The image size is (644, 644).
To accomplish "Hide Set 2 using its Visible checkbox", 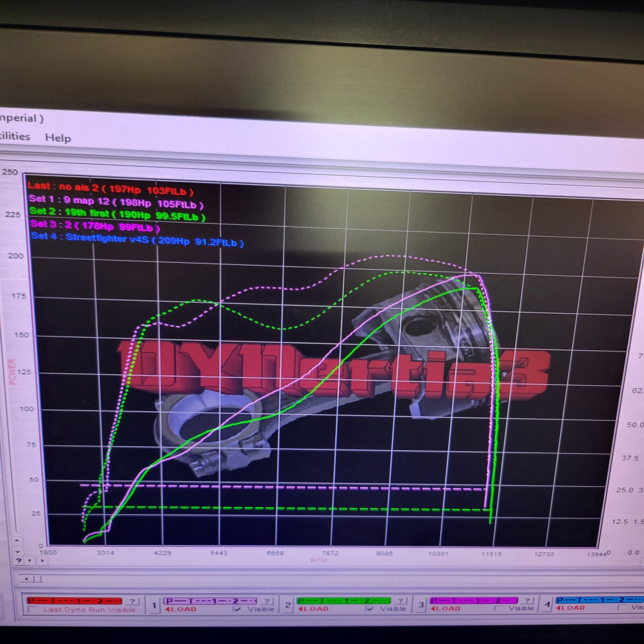I will pyautogui.click(x=369, y=609).
